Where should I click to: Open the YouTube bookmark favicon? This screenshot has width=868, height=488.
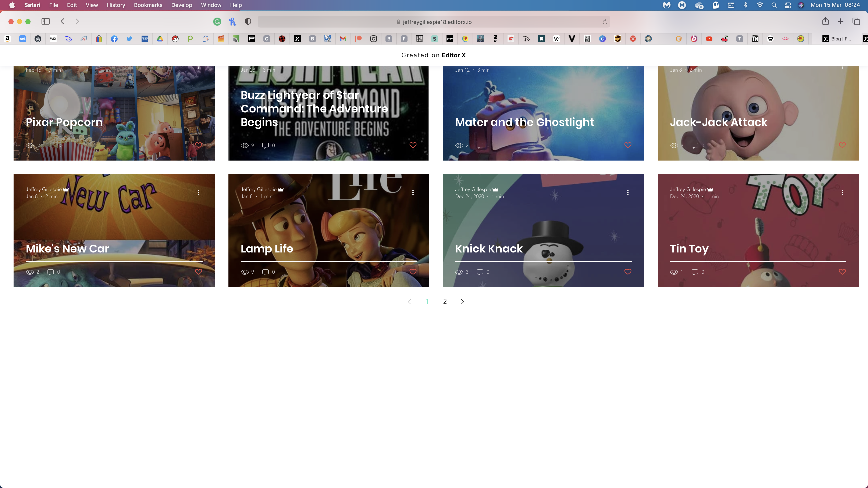709,39
